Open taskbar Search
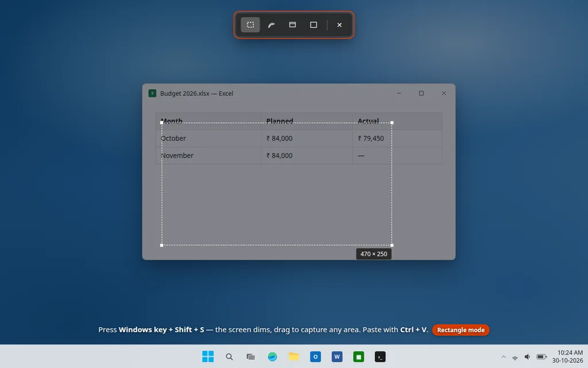Screen dimensions: 588x368 tap(229, 356)
